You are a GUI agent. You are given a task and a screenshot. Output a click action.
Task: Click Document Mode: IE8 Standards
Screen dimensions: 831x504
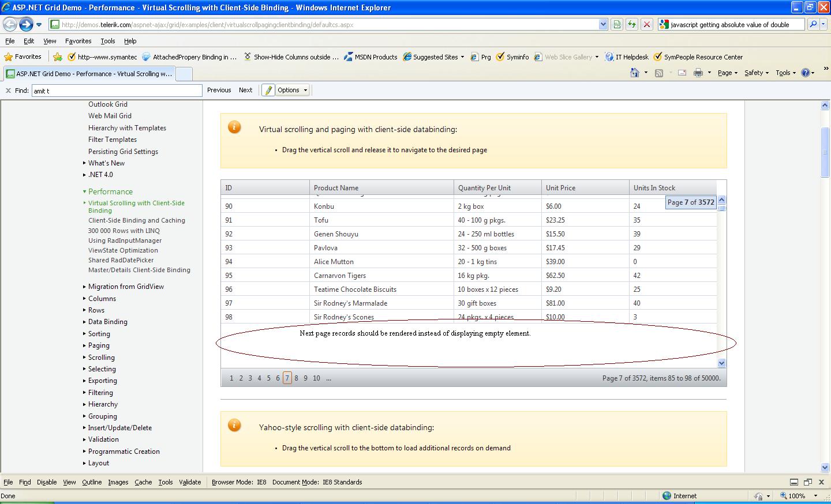point(317,482)
